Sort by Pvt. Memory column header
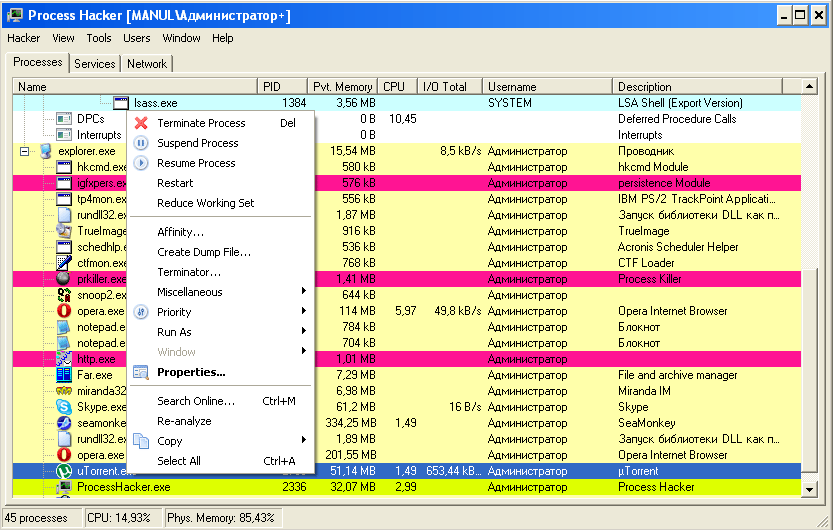 (343, 87)
